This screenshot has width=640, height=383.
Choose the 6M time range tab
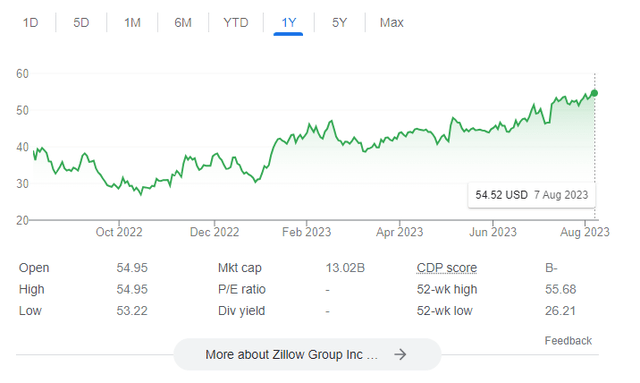coord(183,22)
